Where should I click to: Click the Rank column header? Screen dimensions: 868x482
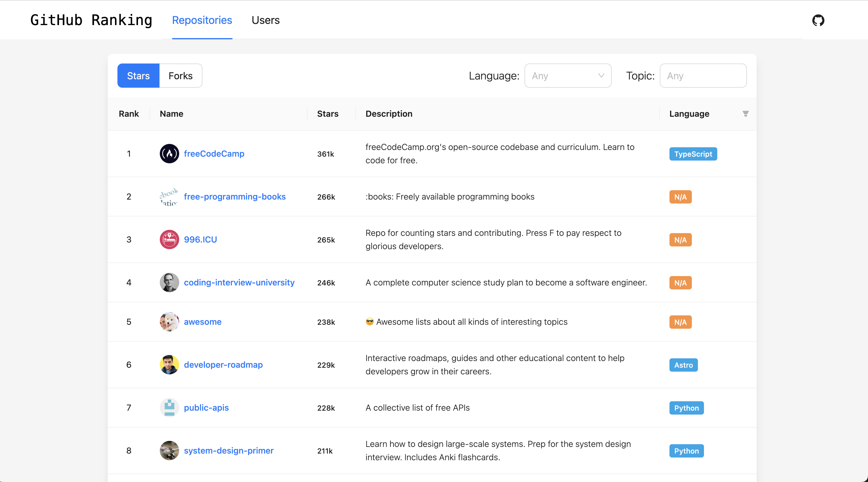(129, 114)
